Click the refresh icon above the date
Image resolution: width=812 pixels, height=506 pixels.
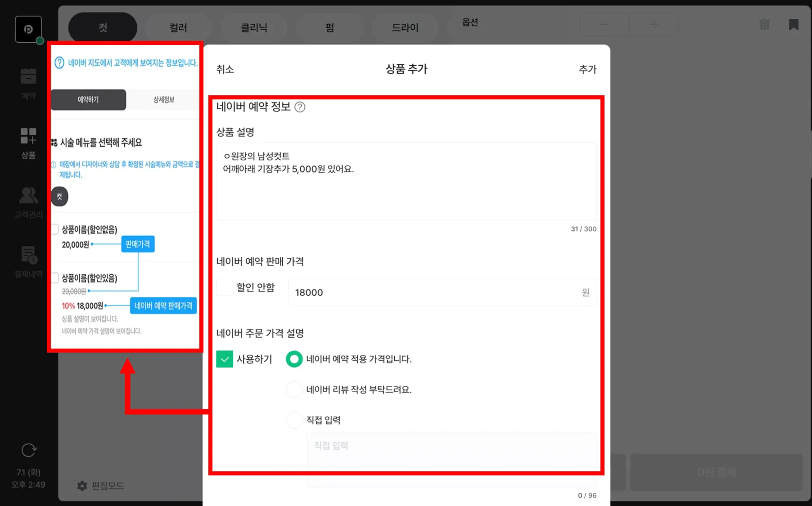point(28,450)
